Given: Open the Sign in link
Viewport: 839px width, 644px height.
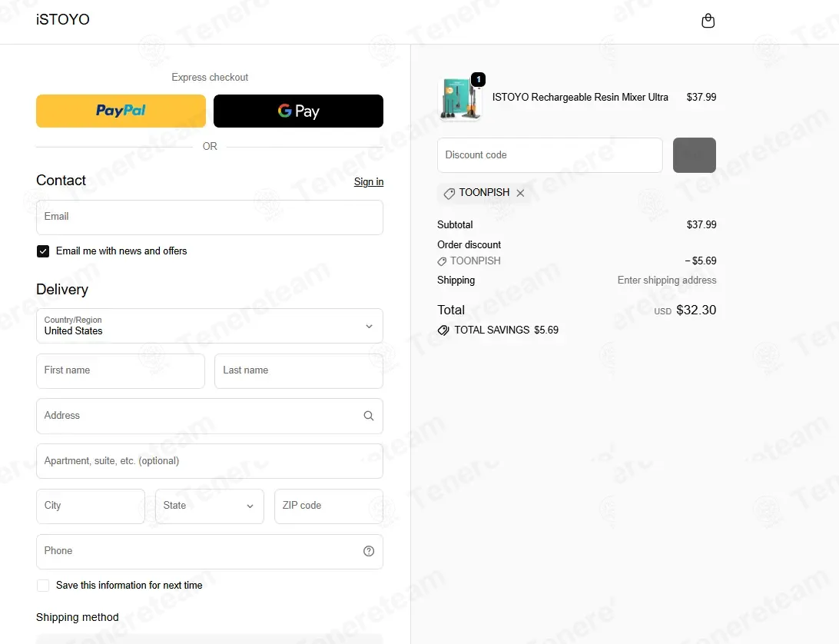Looking at the screenshot, I should coord(369,181).
